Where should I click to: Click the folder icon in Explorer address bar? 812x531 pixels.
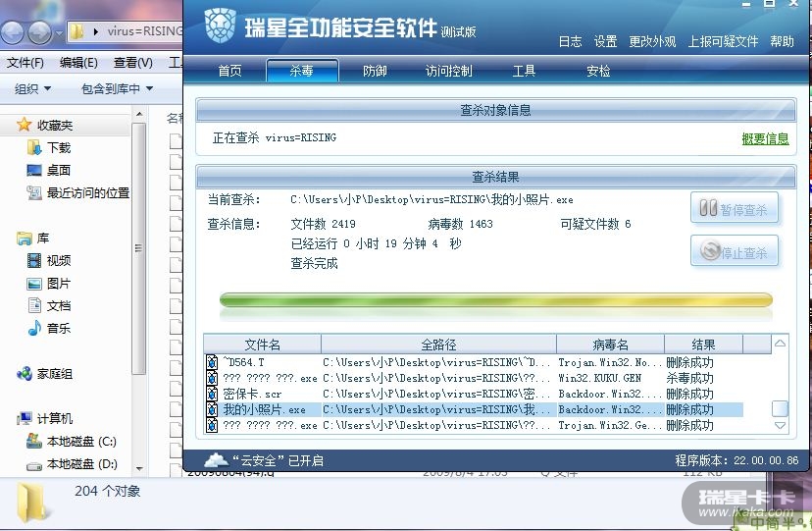coord(77,31)
